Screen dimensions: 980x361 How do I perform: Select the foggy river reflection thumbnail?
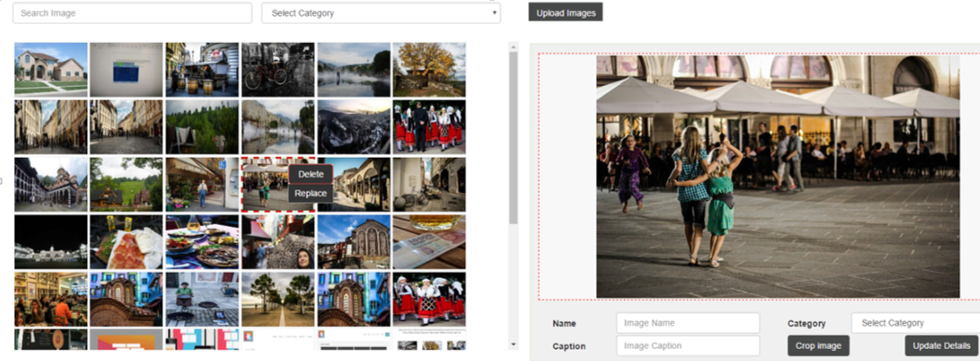[x=278, y=127]
